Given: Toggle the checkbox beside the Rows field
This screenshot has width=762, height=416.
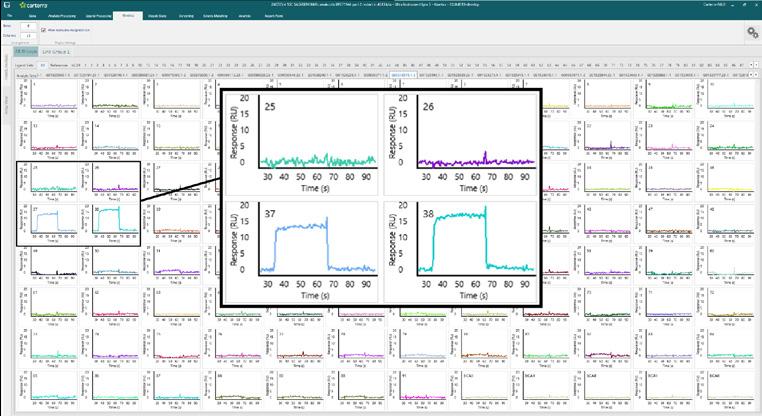Looking at the screenshot, I should [43, 30].
